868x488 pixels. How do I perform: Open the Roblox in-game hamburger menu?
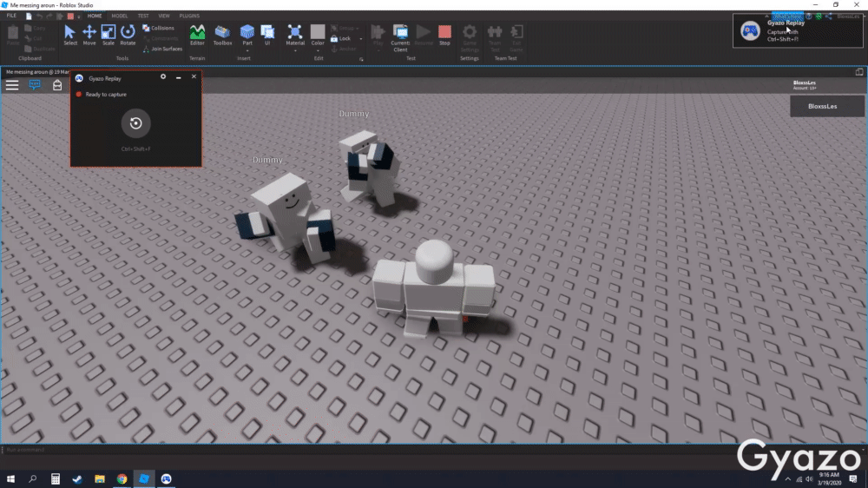pos(12,85)
